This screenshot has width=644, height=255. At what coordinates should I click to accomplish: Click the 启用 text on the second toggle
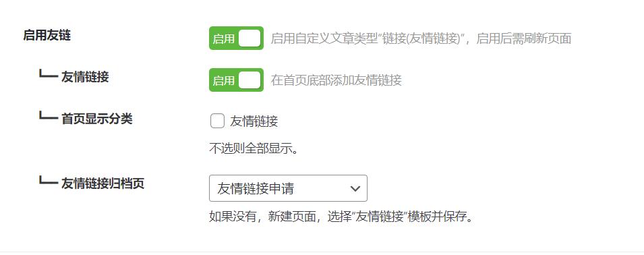tap(223, 80)
